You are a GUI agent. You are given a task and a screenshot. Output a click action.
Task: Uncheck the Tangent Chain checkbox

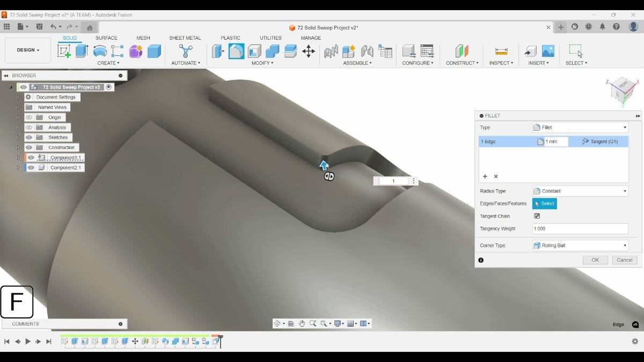pyautogui.click(x=537, y=216)
